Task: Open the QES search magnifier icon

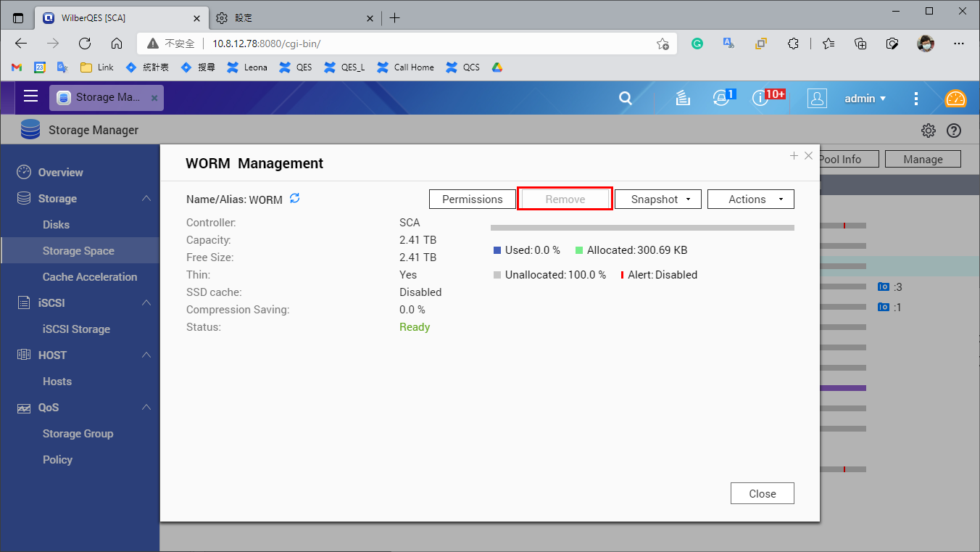Action: [x=626, y=99]
